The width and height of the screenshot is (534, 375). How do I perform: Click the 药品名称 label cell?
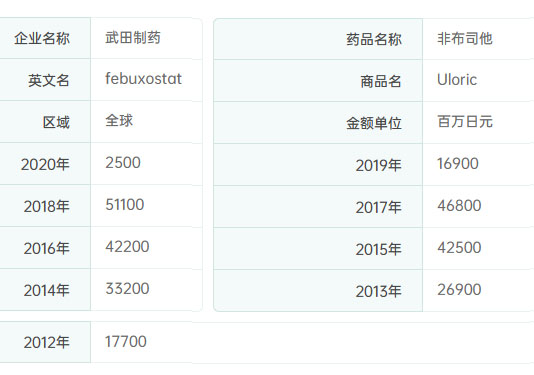[318, 39]
